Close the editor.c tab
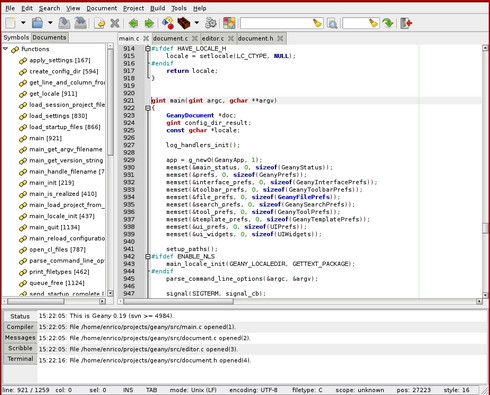Screen dimensions: 490x395 click(x=231, y=38)
